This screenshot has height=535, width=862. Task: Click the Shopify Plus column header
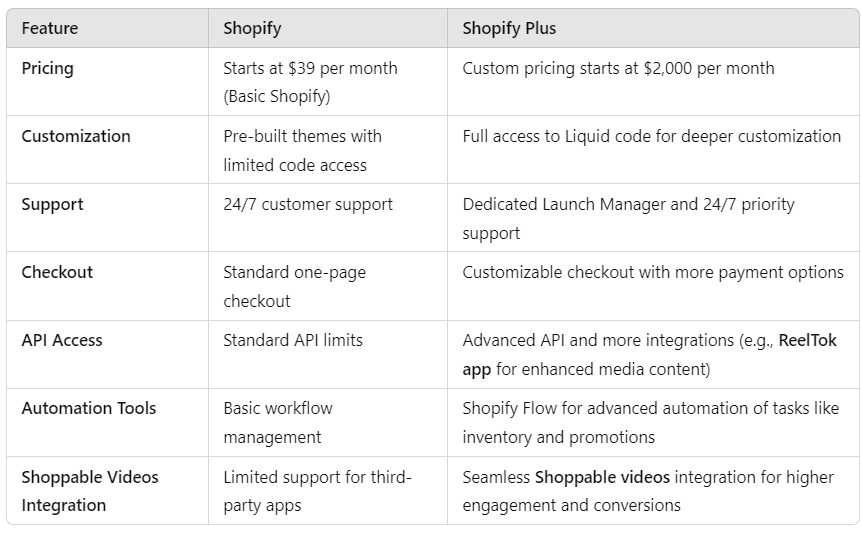[509, 28]
